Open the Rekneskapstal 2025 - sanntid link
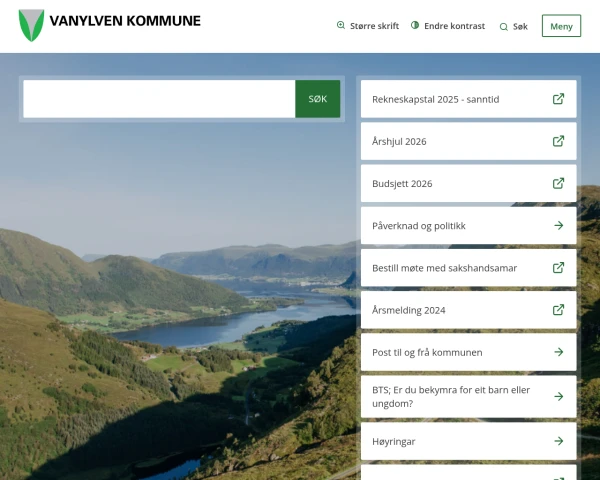The image size is (600, 480). pos(435,99)
